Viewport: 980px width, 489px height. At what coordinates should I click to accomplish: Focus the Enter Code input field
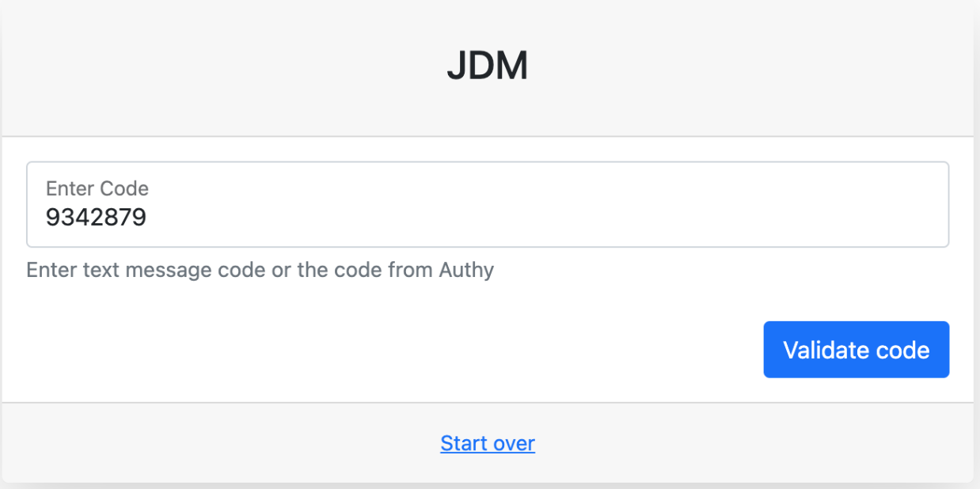point(488,205)
